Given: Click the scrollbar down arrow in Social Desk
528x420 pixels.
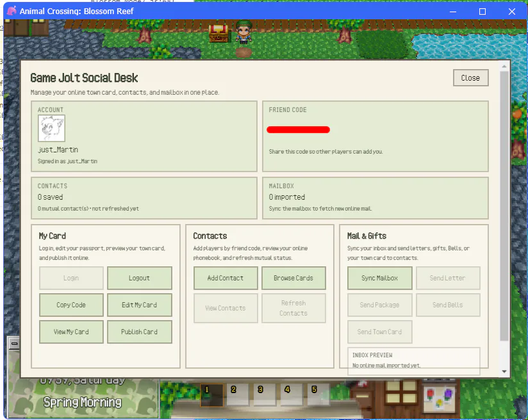Looking at the screenshot, I should [x=504, y=371].
